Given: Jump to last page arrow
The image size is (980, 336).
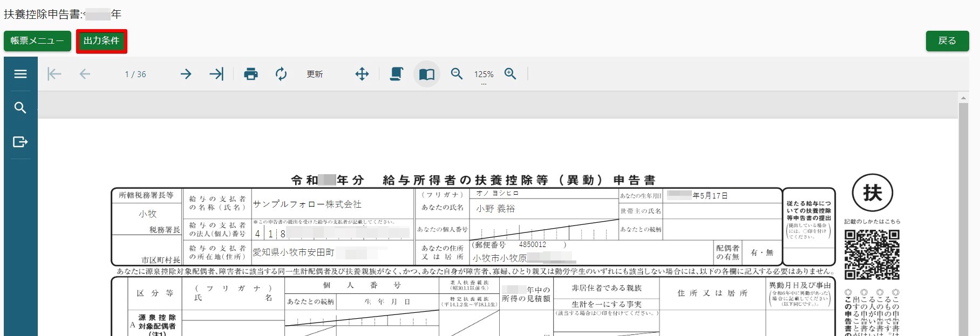Looking at the screenshot, I should pos(216,74).
